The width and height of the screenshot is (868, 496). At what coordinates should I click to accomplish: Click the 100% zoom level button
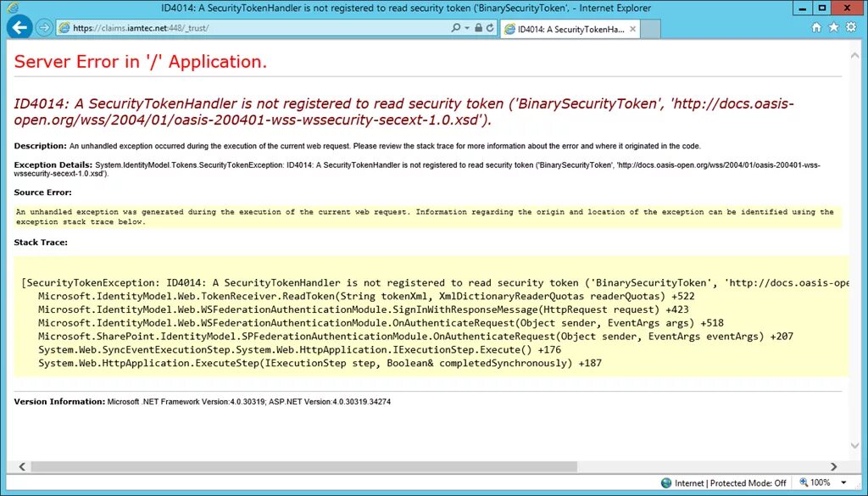click(x=815, y=482)
